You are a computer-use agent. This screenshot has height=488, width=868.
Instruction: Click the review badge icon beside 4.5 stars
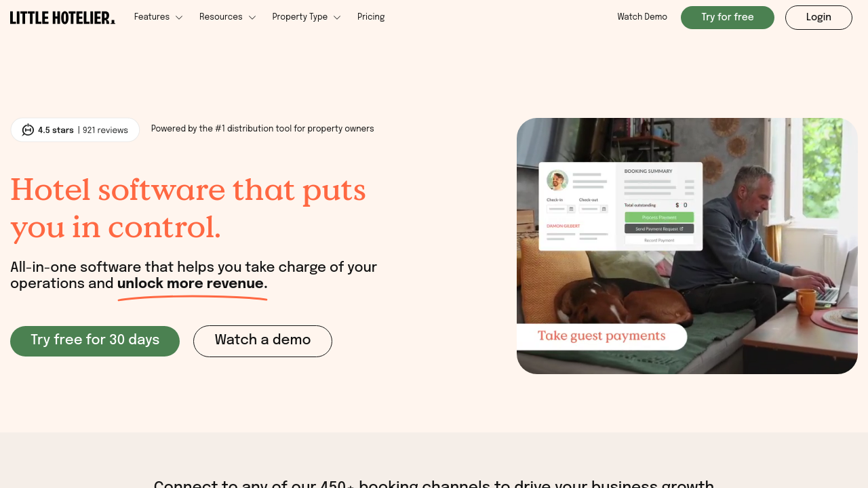click(28, 130)
